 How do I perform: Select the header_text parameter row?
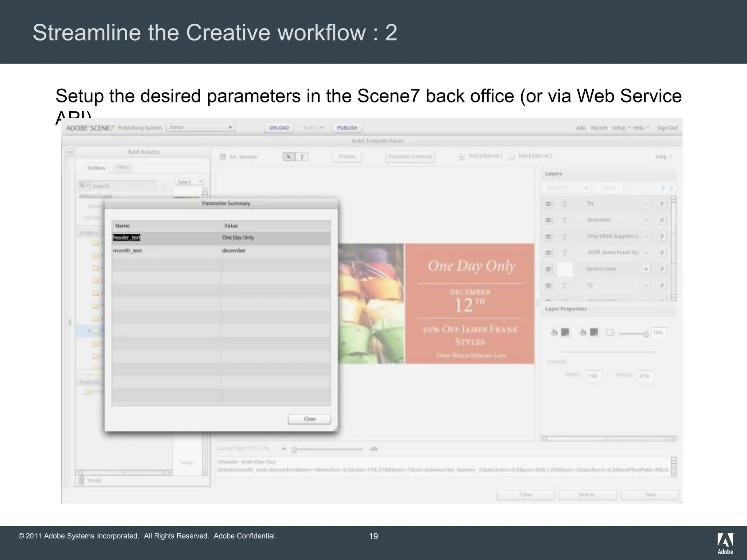point(221,238)
